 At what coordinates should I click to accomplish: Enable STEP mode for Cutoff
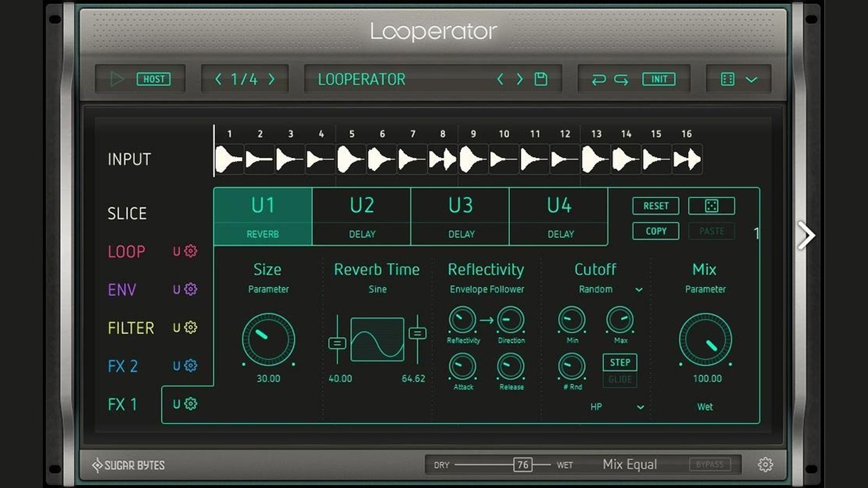(620, 362)
